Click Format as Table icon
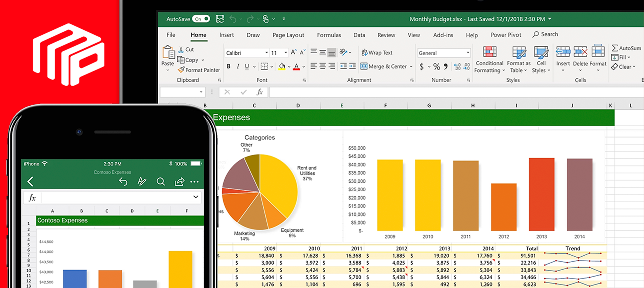Image resolution: width=644 pixels, height=288 pixels. [519, 52]
